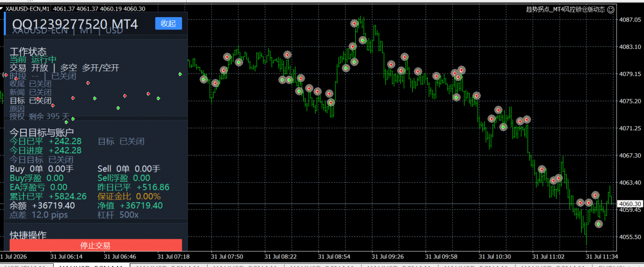Click the 昨日已平 +516.86 value
The height and width of the screenshot is (267, 644).
tap(134, 187)
